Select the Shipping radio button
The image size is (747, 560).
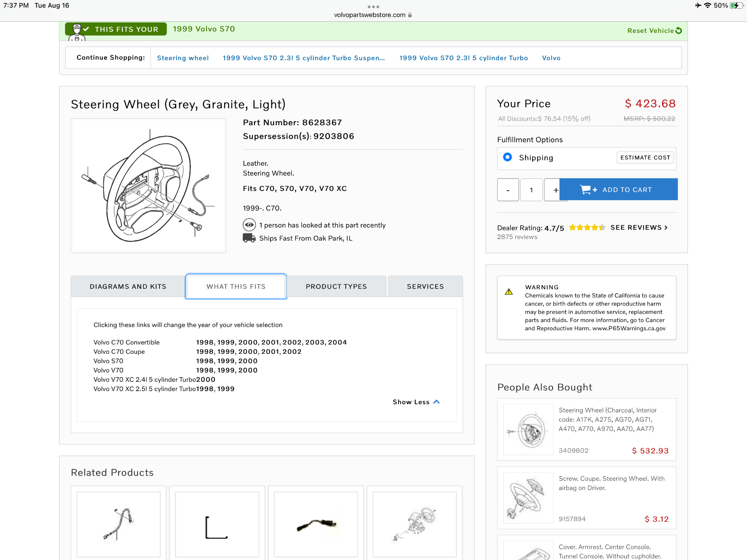tap(507, 157)
